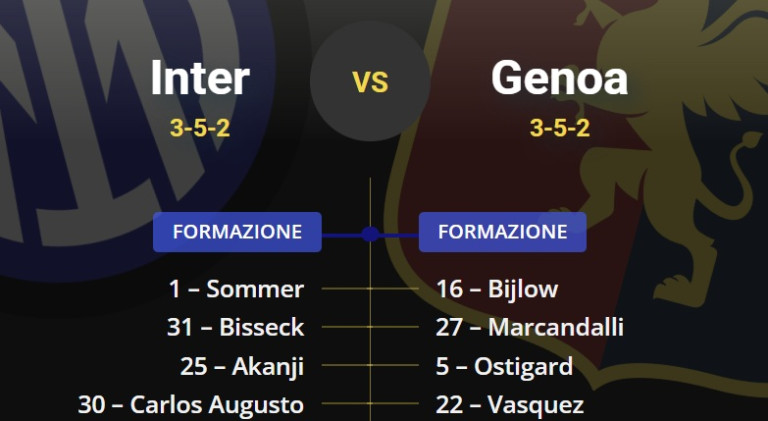The height and width of the screenshot is (421, 768).
Task: Click the dot between the Formazione buttons
Action: click(370, 233)
